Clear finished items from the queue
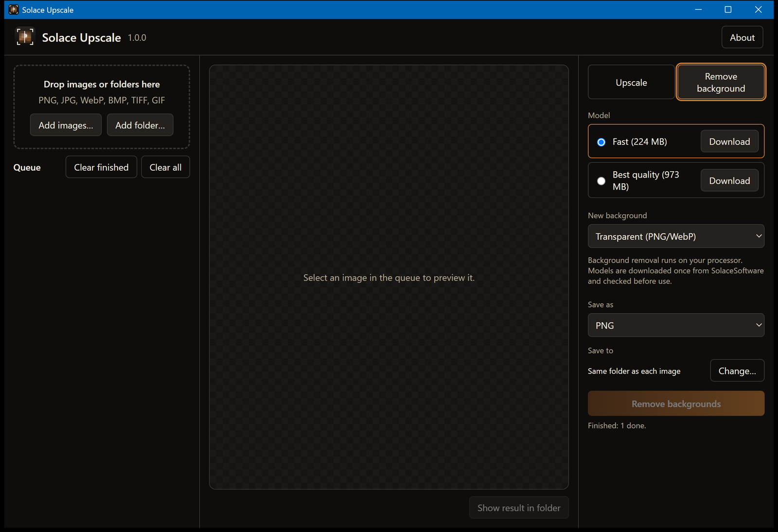The height and width of the screenshot is (532, 778). point(101,167)
